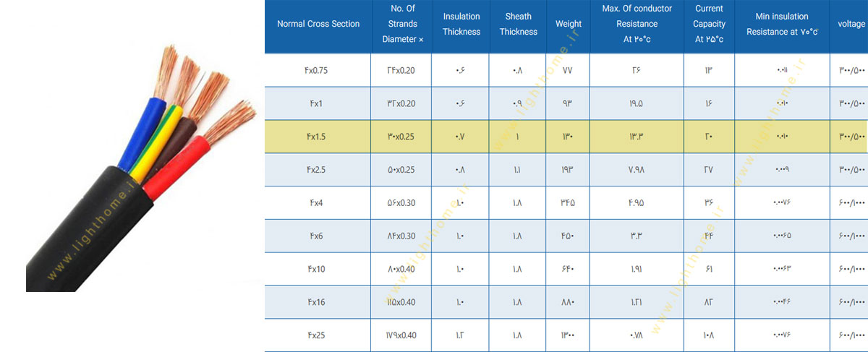Click the x16 cross section cell
This screenshot has height=352, width=868.
(317, 303)
